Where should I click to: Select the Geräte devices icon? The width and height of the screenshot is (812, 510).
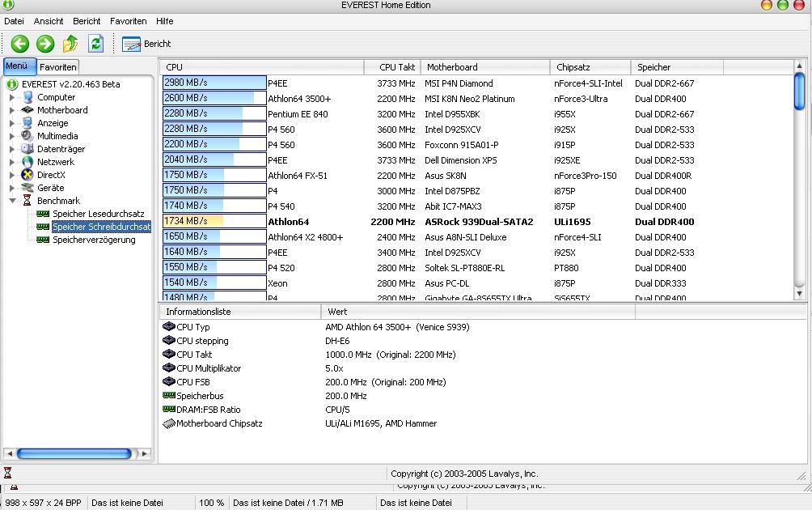tap(27, 188)
